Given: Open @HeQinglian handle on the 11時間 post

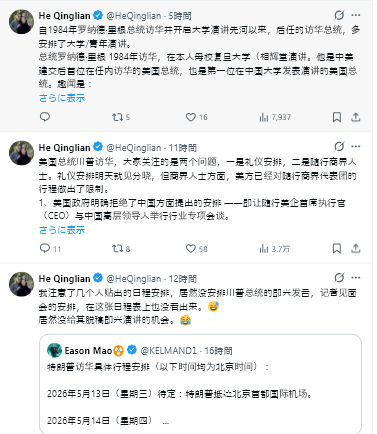Looking at the screenshot, I should [x=134, y=147].
